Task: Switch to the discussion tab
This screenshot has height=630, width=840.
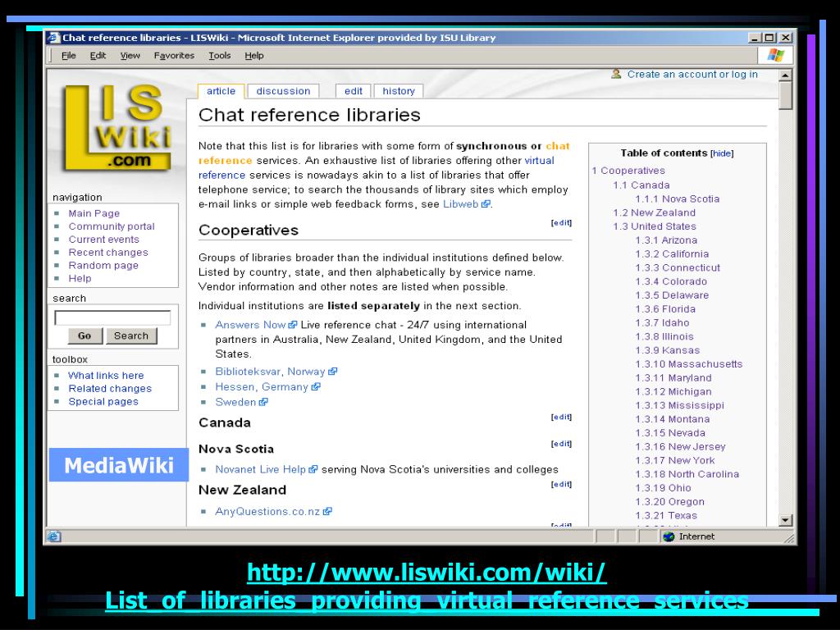Action: pyautogui.click(x=283, y=91)
